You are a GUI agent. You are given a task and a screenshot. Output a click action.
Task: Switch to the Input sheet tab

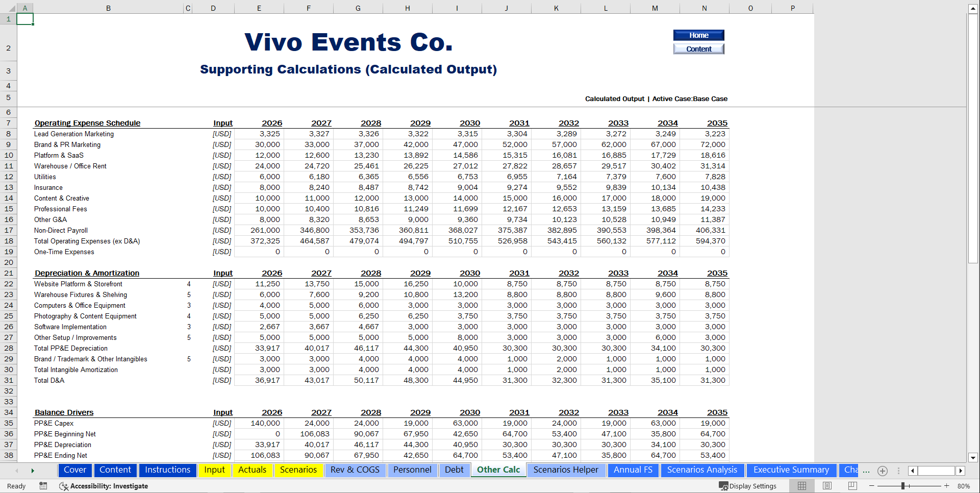[x=215, y=470]
